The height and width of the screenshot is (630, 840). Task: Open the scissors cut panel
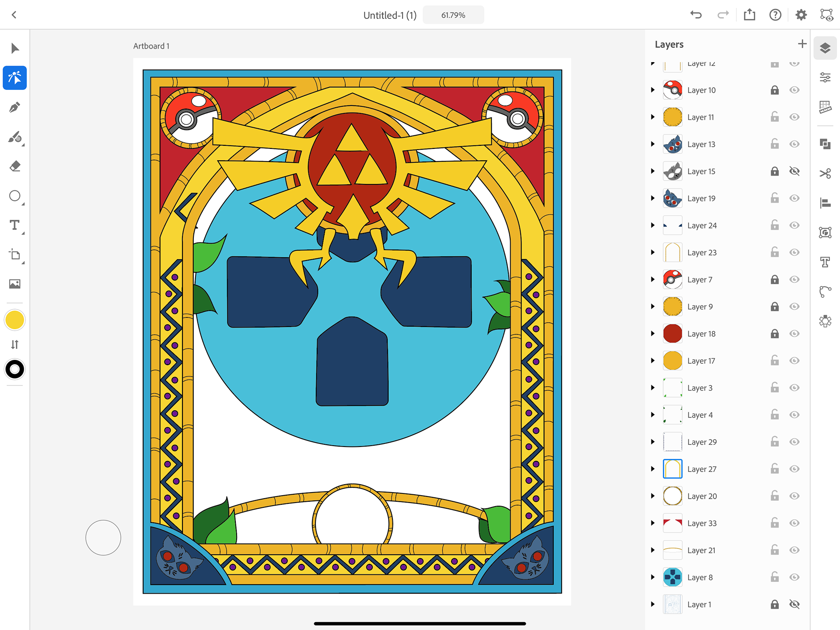(x=825, y=173)
